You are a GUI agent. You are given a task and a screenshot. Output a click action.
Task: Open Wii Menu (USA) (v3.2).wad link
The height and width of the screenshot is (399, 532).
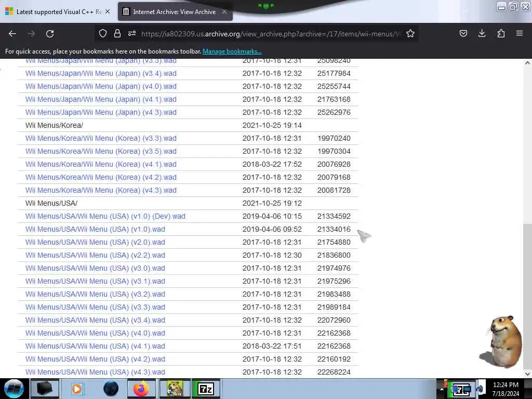point(95,294)
